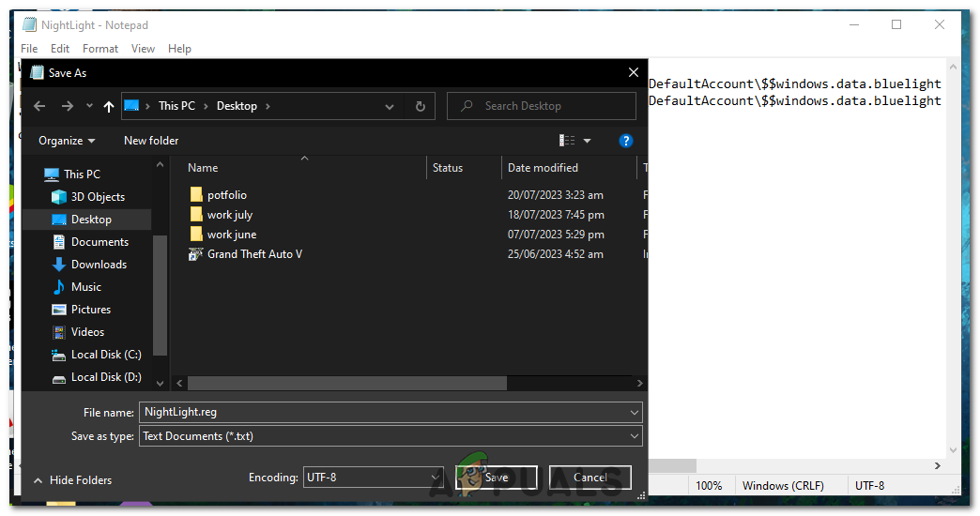The width and height of the screenshot is (980, 516).
Task: Open the Organize menu
Action: tap(67, 141)
